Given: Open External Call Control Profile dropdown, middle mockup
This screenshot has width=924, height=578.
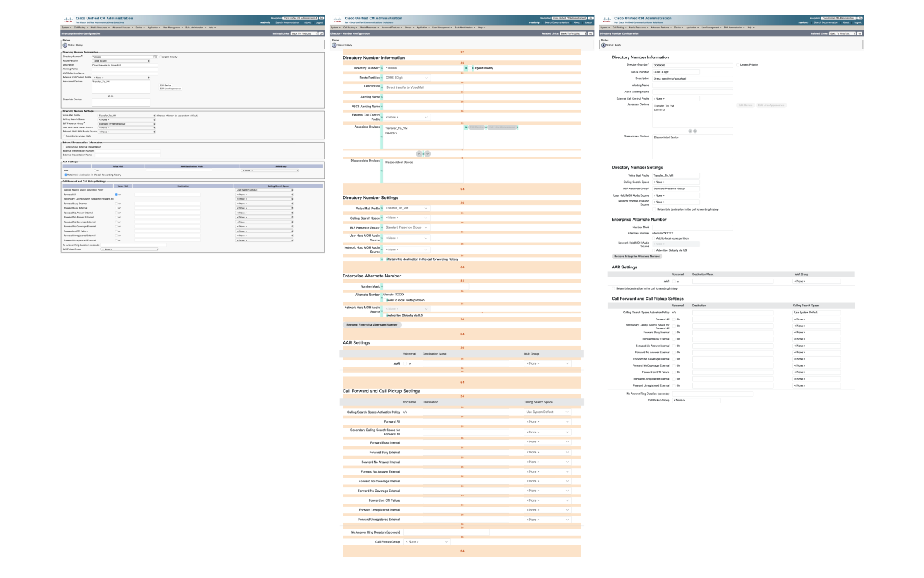Looking at the screenshot, I should (x=407, y=117).
